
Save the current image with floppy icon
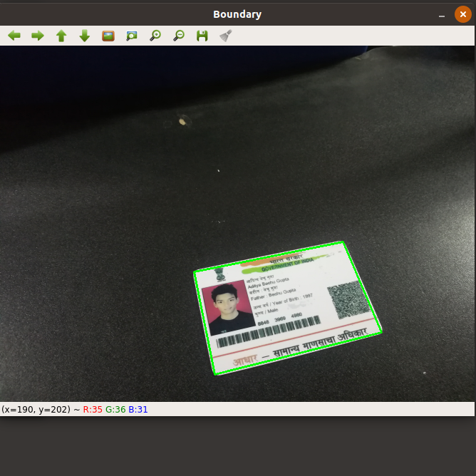coord(202,36)
